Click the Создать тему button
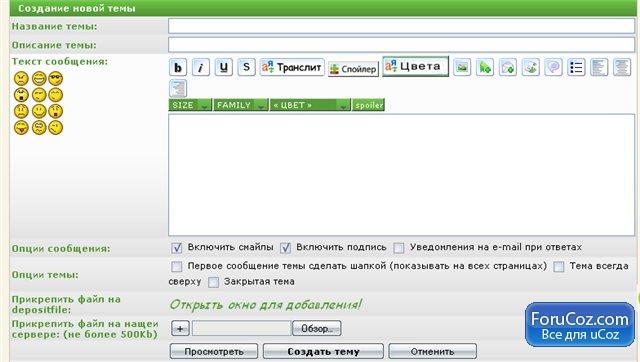The image size is (640, 362). click(x=323, y=352)
